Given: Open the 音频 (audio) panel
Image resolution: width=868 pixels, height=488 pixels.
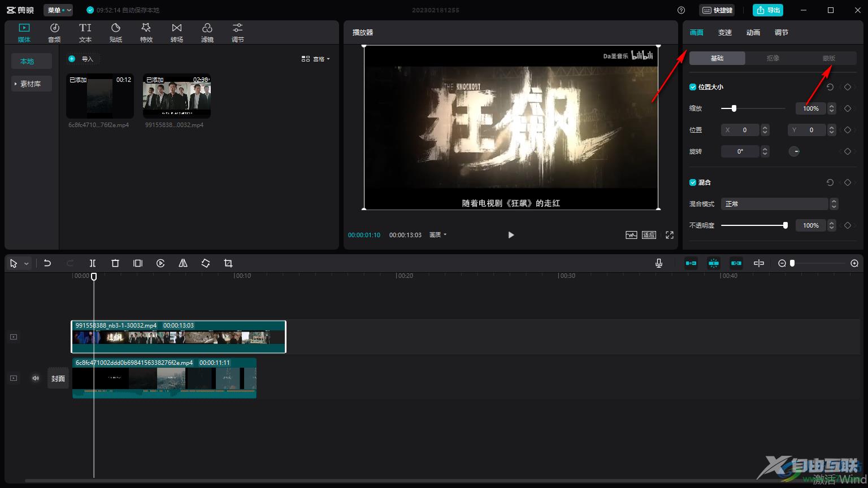Looking at the screenshot, I should [54, 33].
